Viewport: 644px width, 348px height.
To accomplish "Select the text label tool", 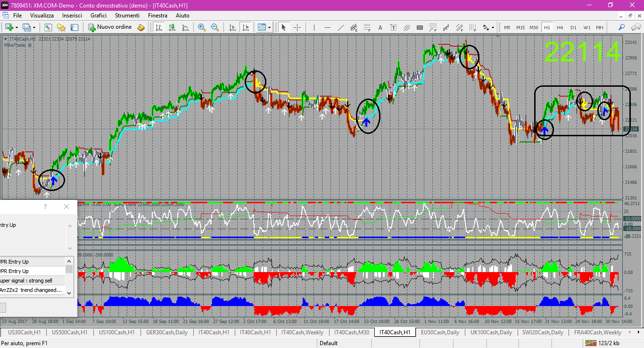I will pyautogui.click(x=393, y=27).
